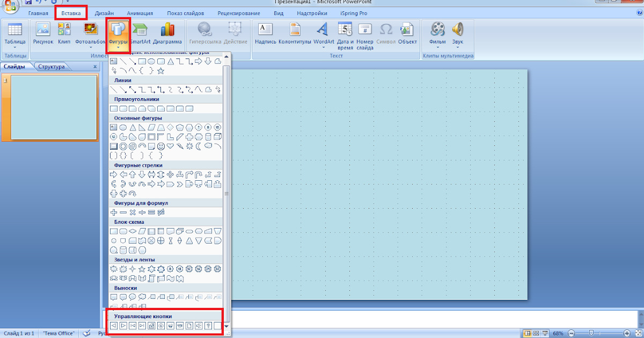The height and width of the screenshot is (338, 644).
Task: Select the crescent moon shape
Action: click(199, 146)
